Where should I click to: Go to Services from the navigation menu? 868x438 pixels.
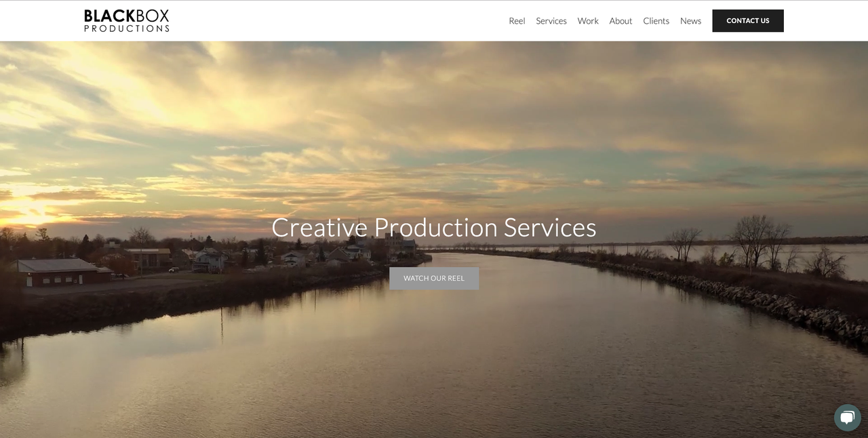(551, 20)
